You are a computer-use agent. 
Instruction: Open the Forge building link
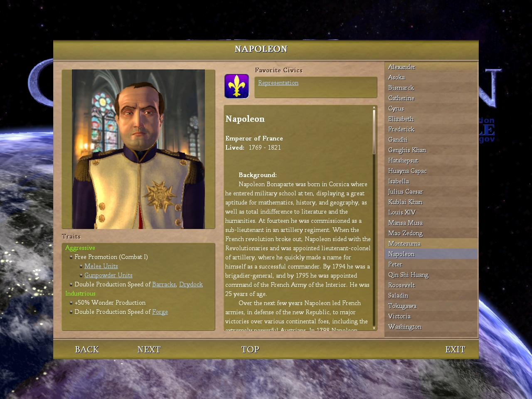(x=160, y=312)
